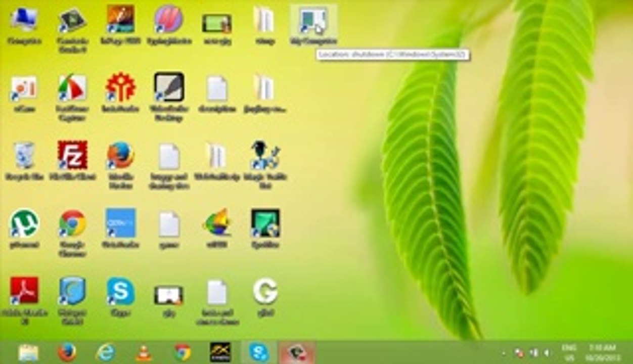Viewport: 633px width, 364px height.
Task: Show hidden system tray icons
Action: 504,353
